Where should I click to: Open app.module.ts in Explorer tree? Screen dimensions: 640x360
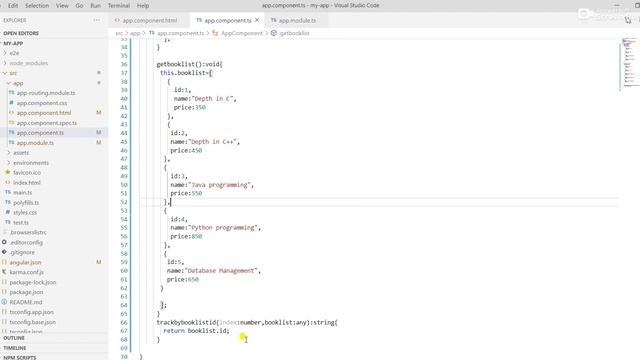click(x=35, y=143)
